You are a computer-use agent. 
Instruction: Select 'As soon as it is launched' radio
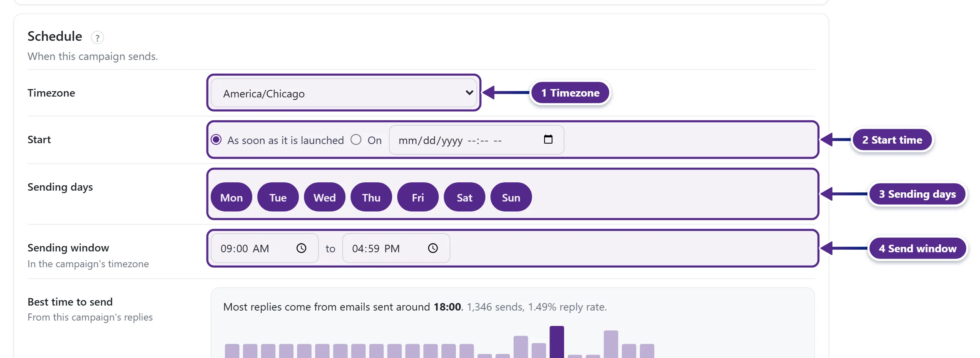click(x=216, y=139)
